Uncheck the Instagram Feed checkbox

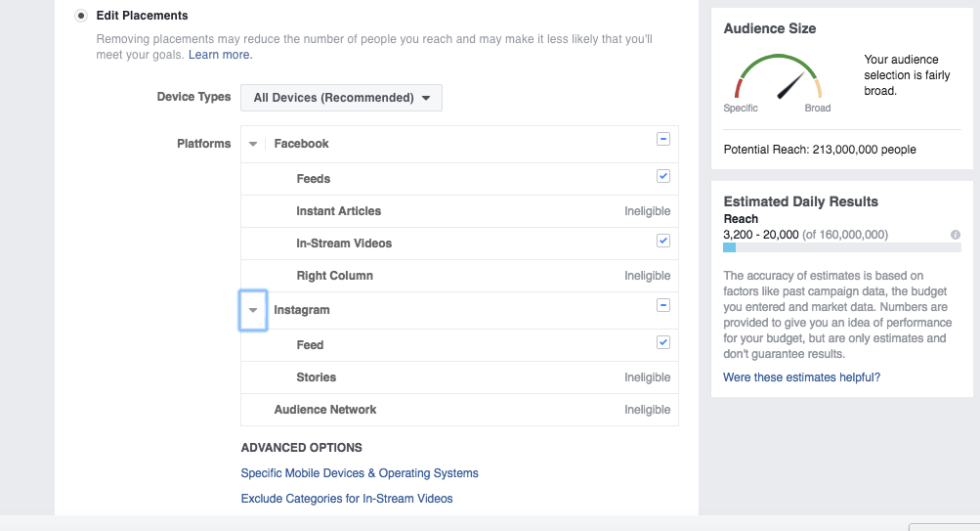pyautogui.click(x=663, y=342)
